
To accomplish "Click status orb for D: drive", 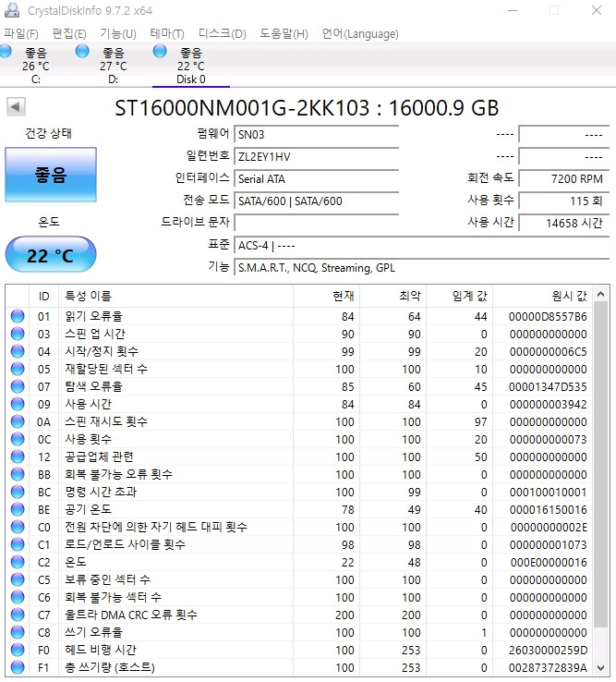I will pos(82,52).
